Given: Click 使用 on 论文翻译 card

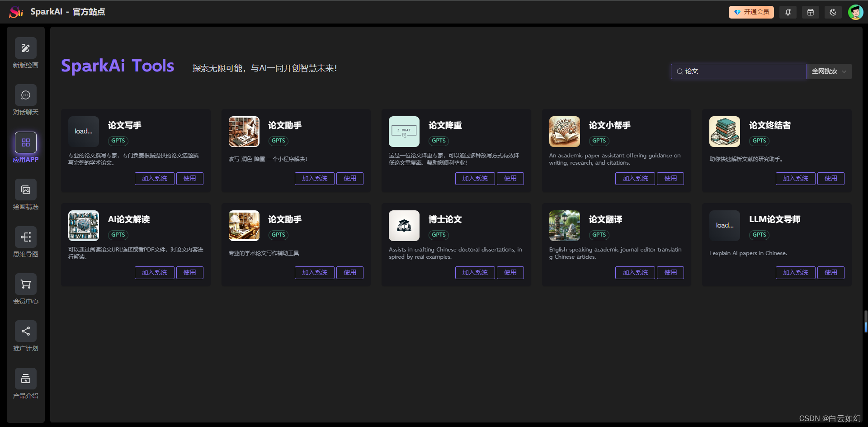Looking at the screenshot, I should point(670,273).
